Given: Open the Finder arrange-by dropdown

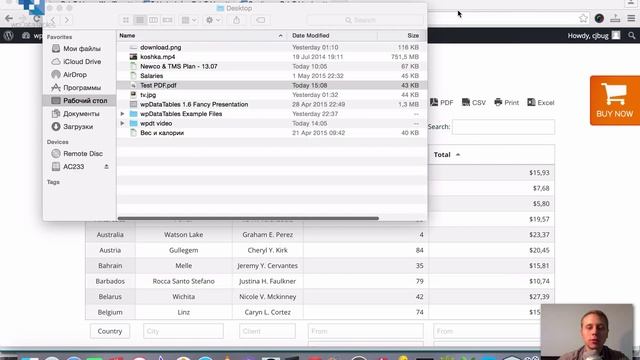Looking at the screenshot, I should 189,20.
